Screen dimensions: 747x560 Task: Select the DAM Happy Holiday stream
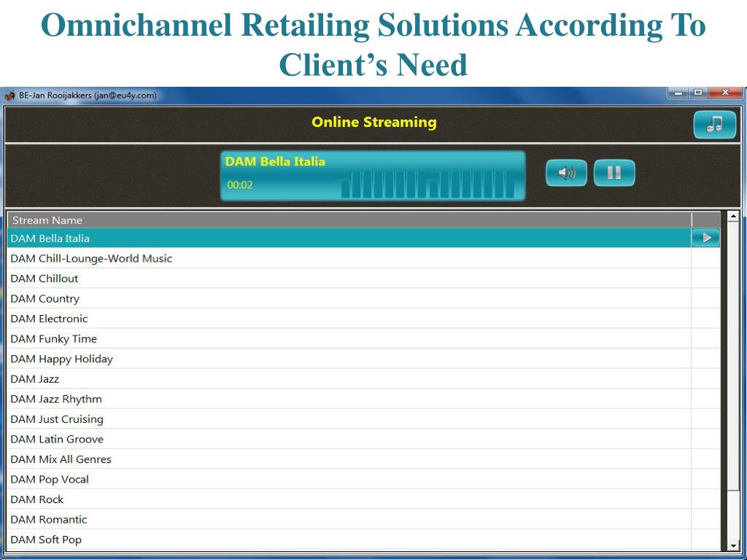pyautogui.click(x=349, y=359)
